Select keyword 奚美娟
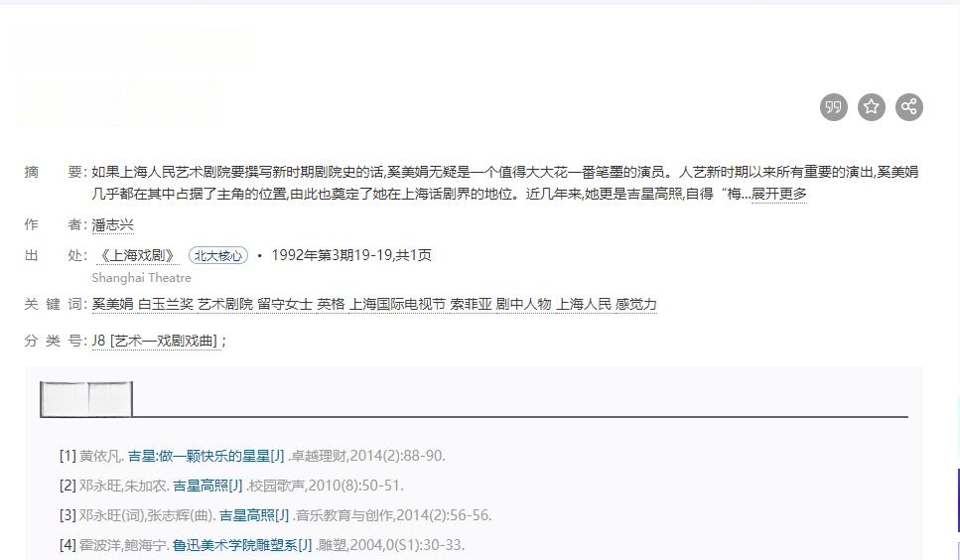This screenshot has width=960, height=560. pos(112,304)
